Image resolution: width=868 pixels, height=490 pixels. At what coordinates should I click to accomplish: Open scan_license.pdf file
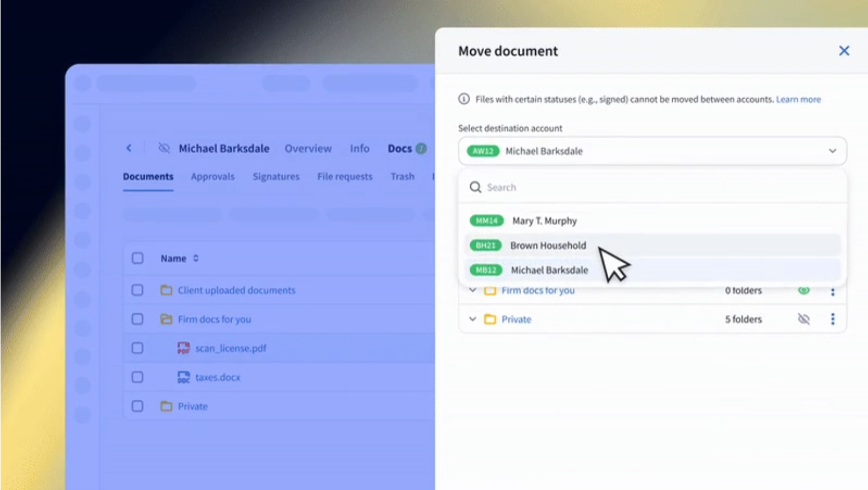[231, 349]
